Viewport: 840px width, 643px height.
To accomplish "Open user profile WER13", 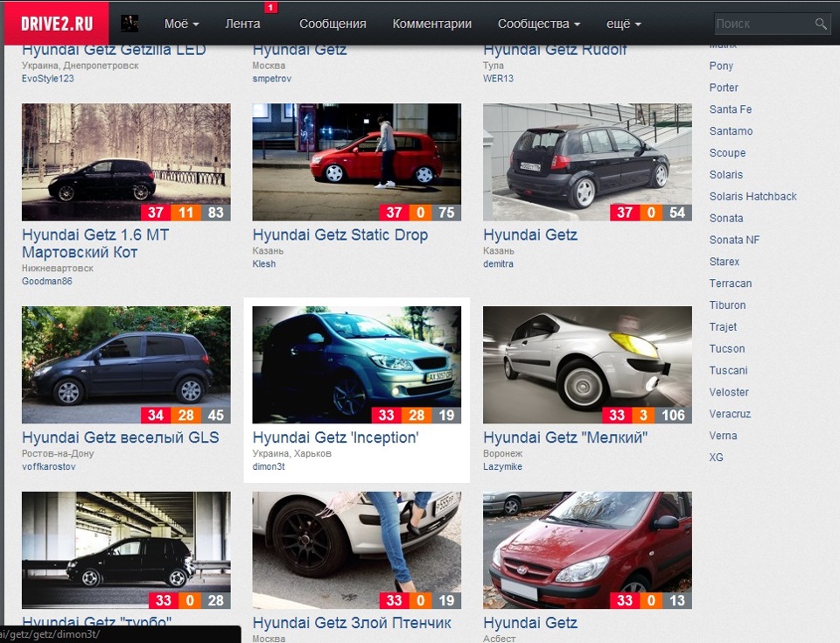I will tap(498, 78).
